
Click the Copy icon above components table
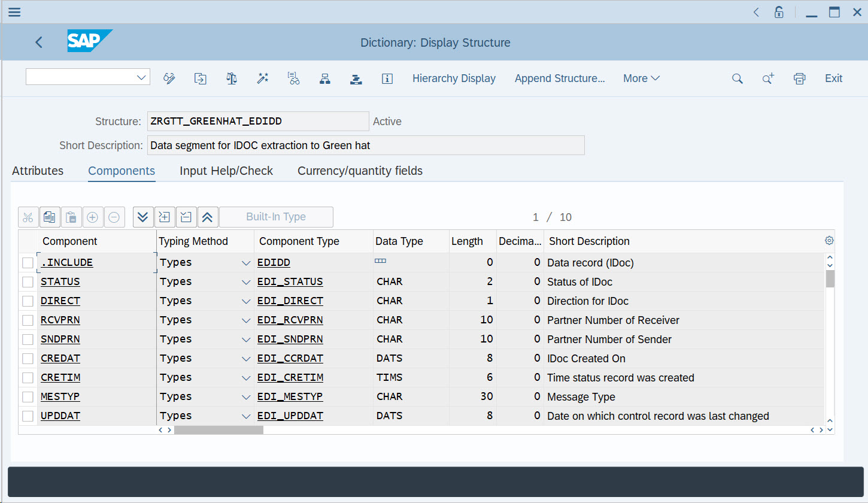pos(50,217)
